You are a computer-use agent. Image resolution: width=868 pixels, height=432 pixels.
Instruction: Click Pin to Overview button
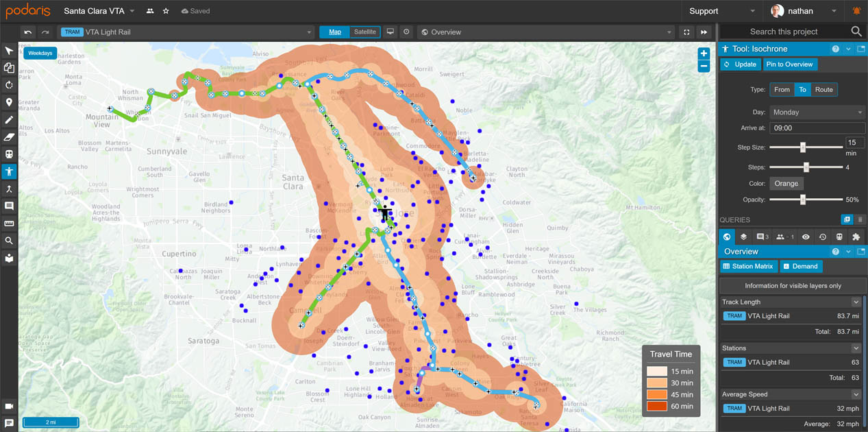coord(789,64)
